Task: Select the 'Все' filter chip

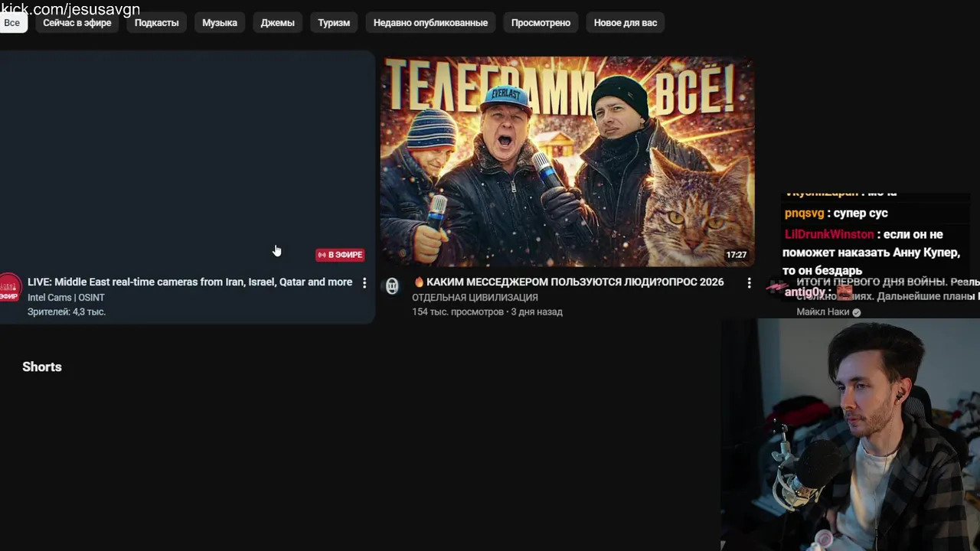Action: [x=12, y=23]
